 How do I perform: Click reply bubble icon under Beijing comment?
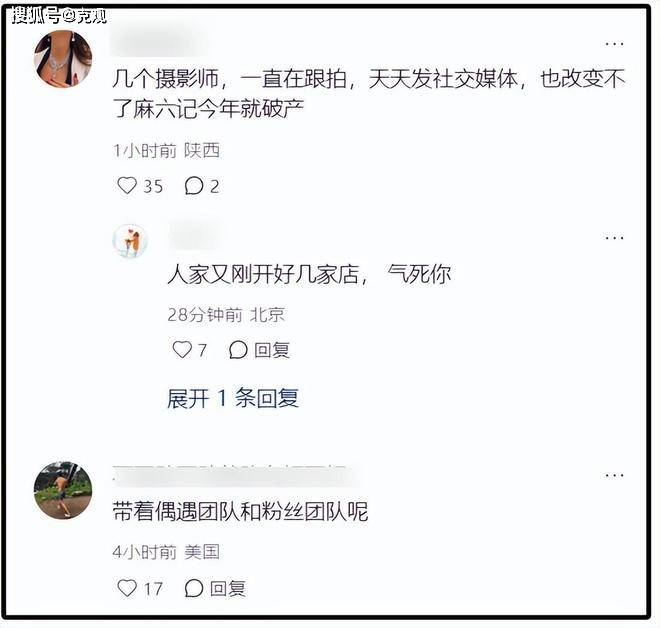[x=238, y=350]
